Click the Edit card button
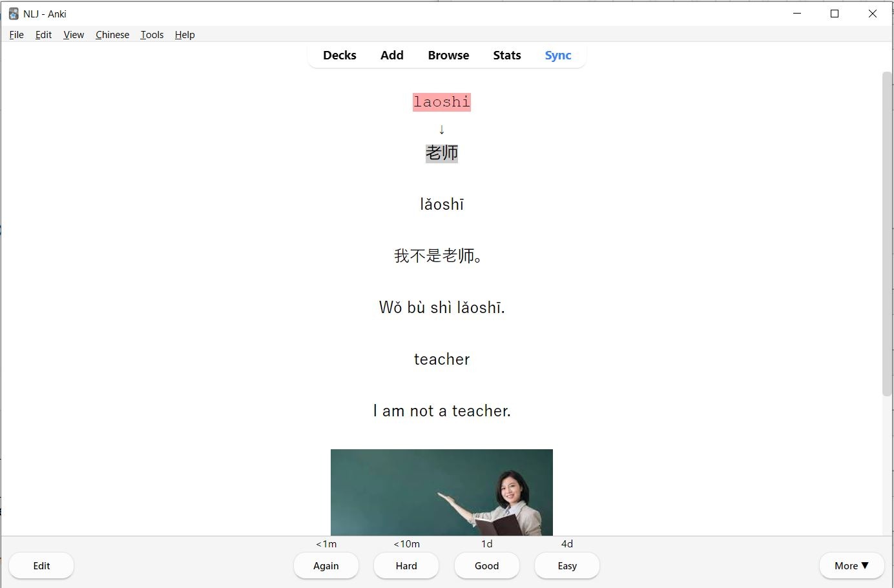894x588 pixels. [41, 566]
